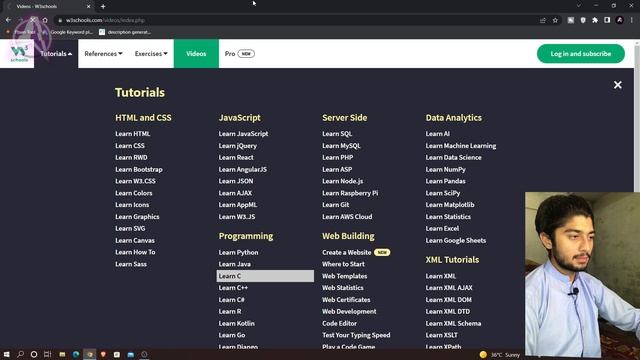This screenshot has height=360, width=640.
Task: Open description generator bookmark
Action: click(x=125, y=32)
